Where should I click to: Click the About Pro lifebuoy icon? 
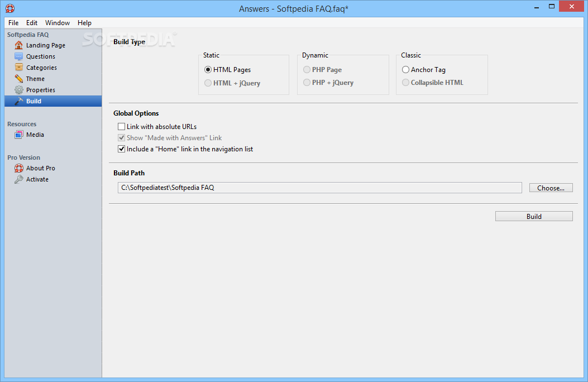coord(19,168)
